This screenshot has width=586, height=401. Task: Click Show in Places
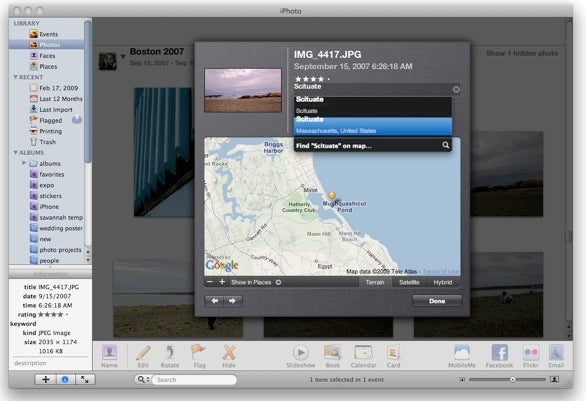click(256, 283)
